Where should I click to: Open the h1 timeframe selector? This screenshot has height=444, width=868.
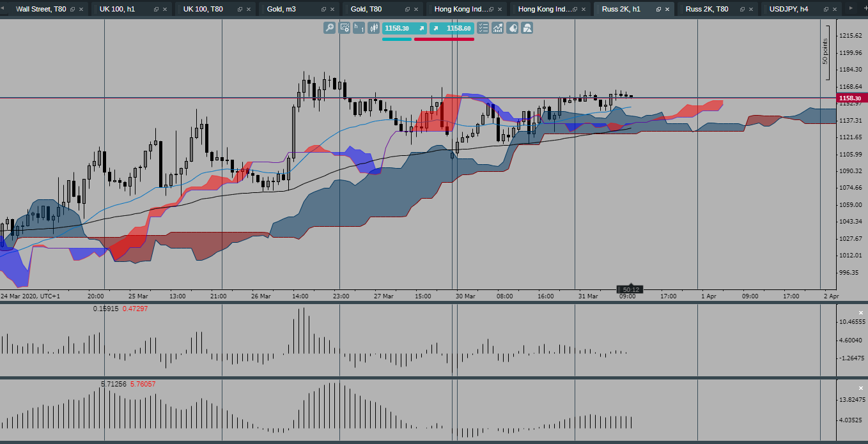(x=359, y=28)
